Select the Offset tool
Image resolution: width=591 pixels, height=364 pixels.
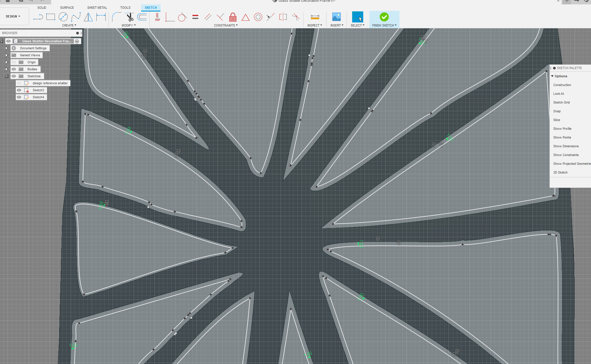pos(142,17)
